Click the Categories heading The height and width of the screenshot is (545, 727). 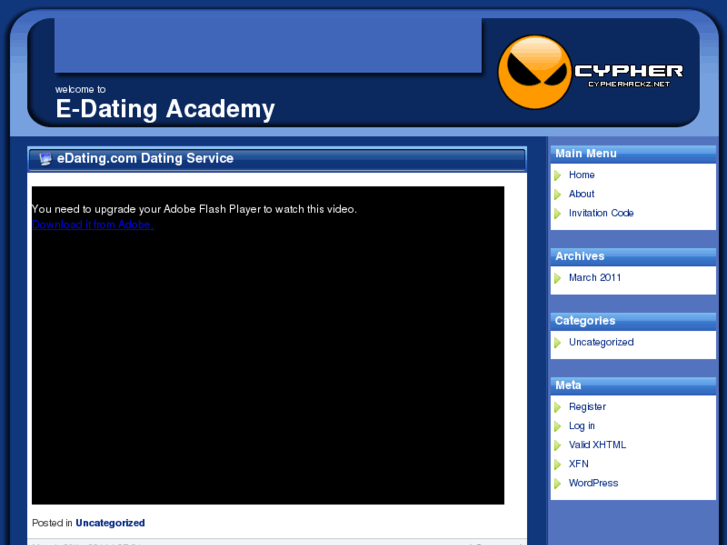[x=585, y=321]
